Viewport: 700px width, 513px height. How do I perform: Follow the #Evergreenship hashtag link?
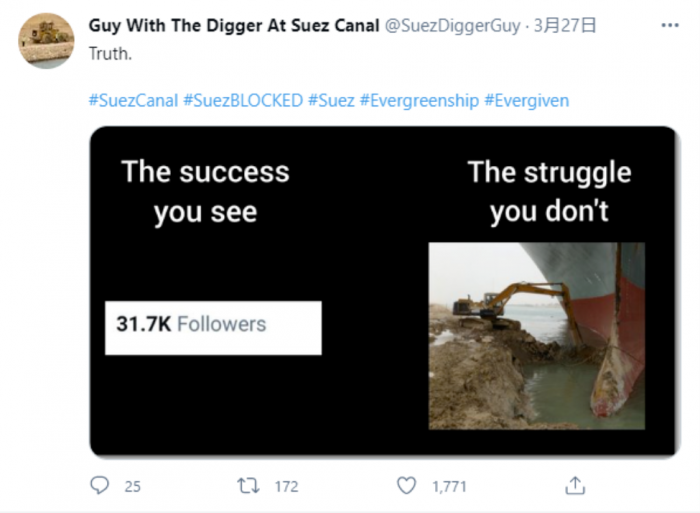pos(419,101)
